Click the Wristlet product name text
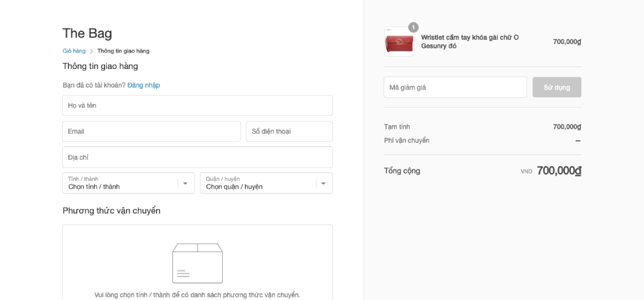Screen dimensions: 644x300 tap(470, 42)
